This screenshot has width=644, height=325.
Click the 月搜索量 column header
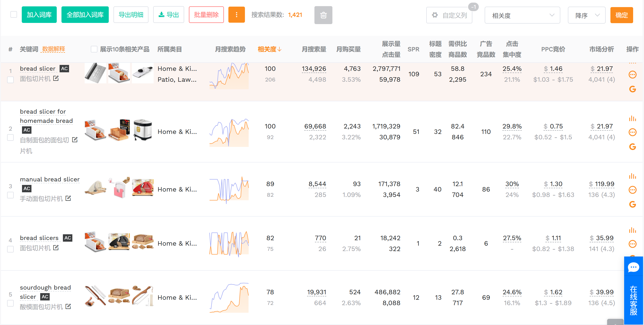(x=314, y=49)
